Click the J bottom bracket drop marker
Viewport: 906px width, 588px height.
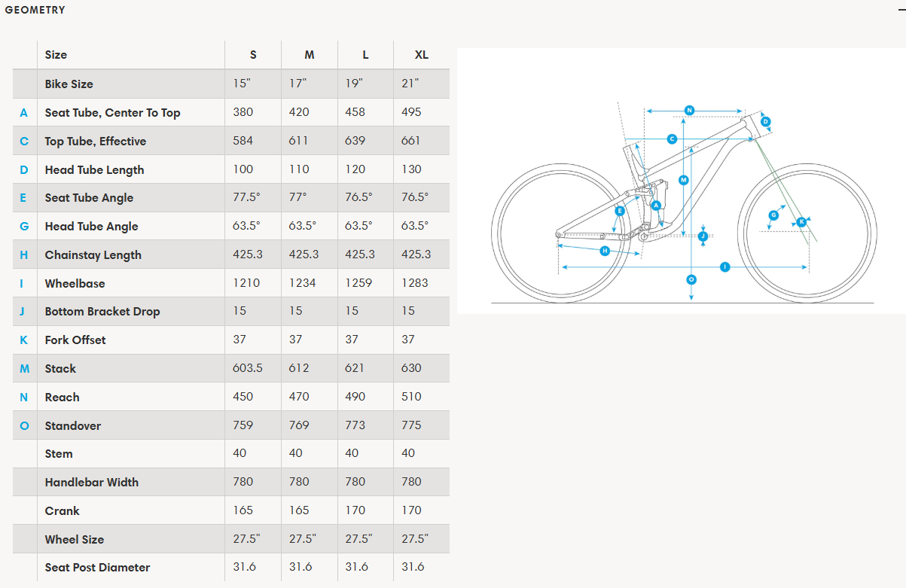click(x=703, y=236)
